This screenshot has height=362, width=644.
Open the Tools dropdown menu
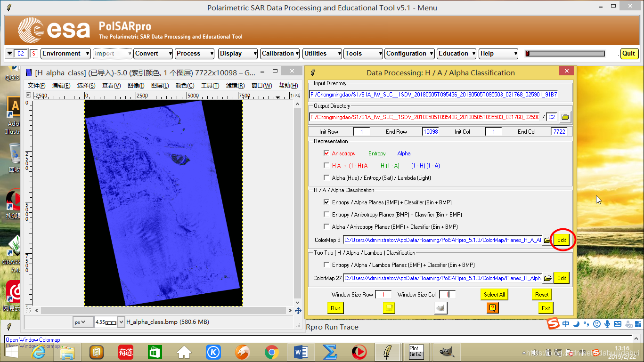pyautogui.click(x=363, y=54)
